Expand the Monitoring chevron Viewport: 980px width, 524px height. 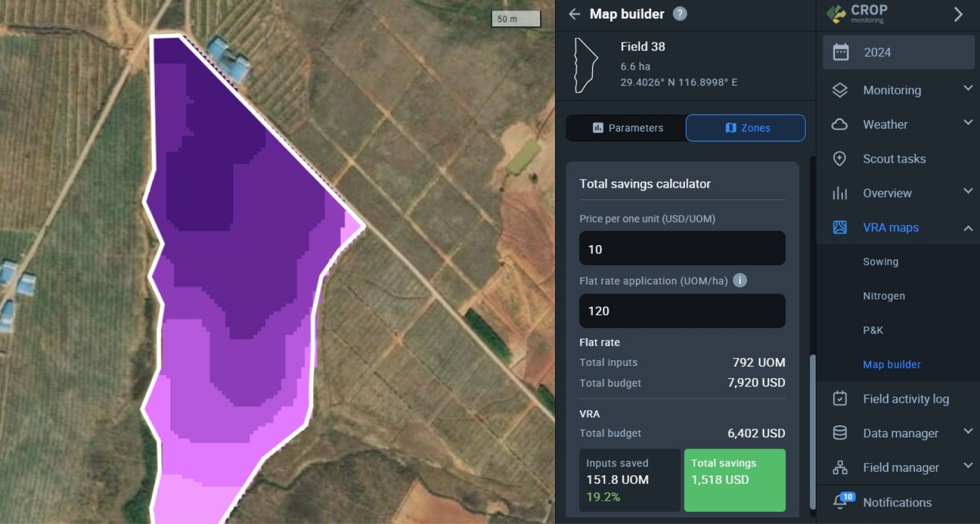(968, 88)
